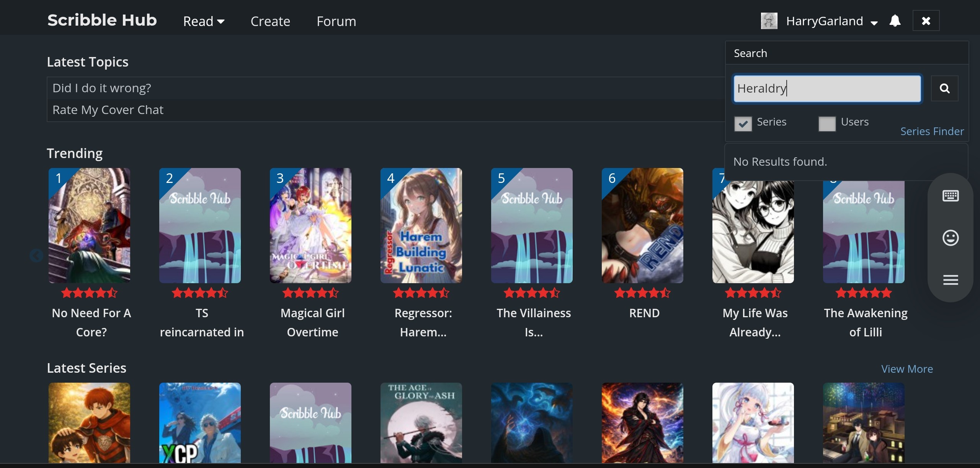Open Magical Girl Overtime cover thumbnail
Viewport: 980px width, 468px height.
[310, 225]
